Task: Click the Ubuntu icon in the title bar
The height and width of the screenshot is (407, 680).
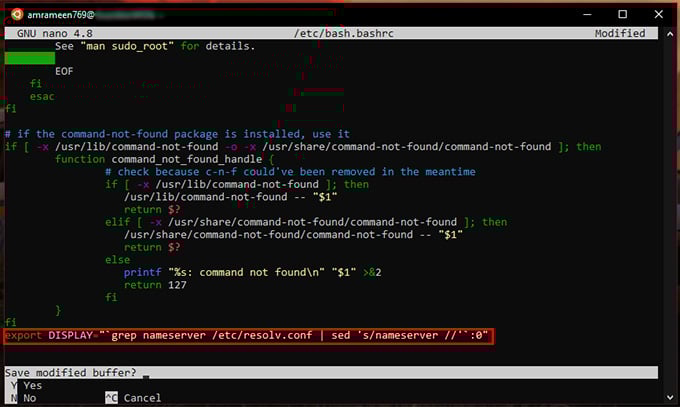Action: point(17,14)
